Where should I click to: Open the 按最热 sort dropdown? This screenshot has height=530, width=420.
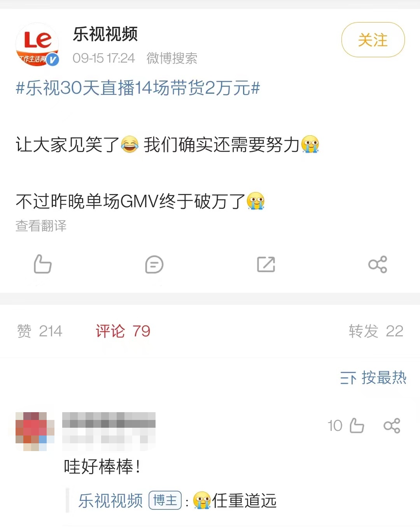[373, 378]
